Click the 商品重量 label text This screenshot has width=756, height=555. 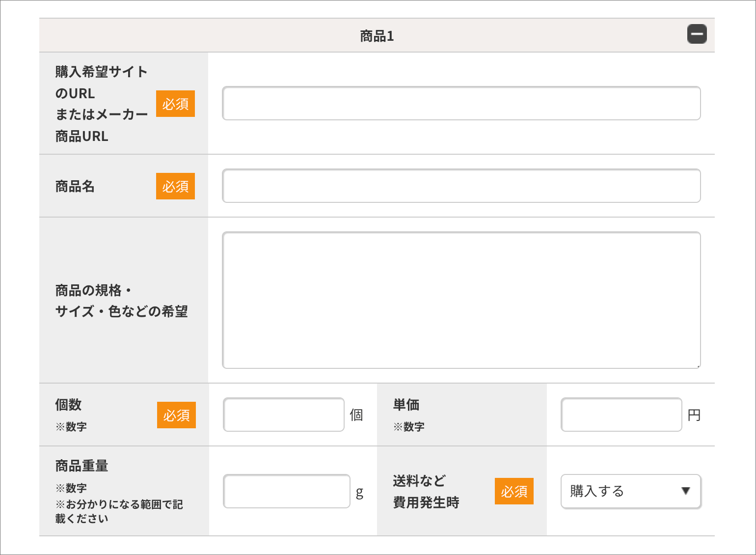pos(81,465)
